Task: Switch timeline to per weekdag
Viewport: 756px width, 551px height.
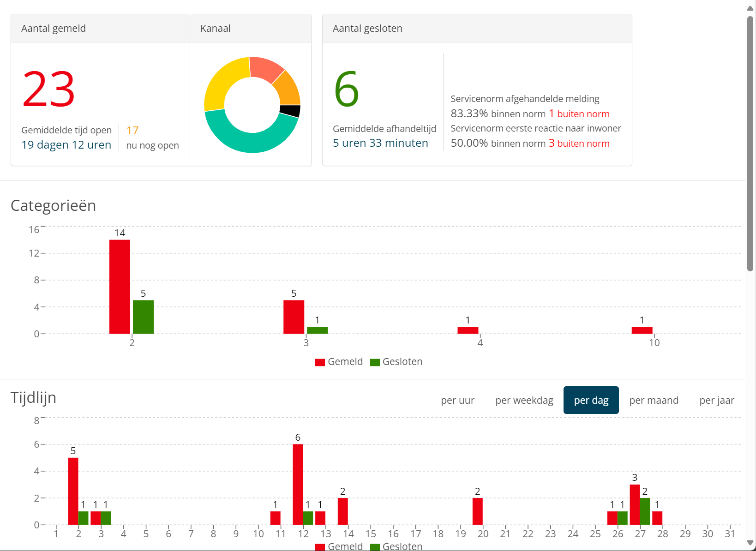Action: 524,400
